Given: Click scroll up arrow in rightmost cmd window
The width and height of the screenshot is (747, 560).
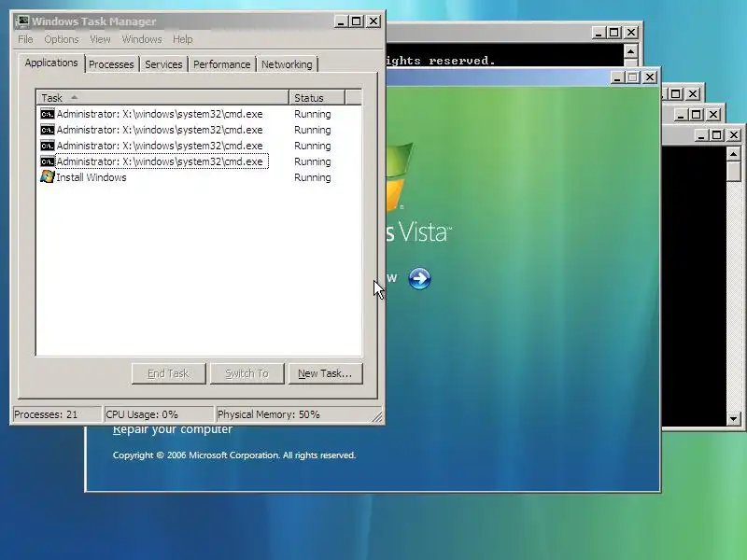Looking at the screenshot, I should pos(734,153).
